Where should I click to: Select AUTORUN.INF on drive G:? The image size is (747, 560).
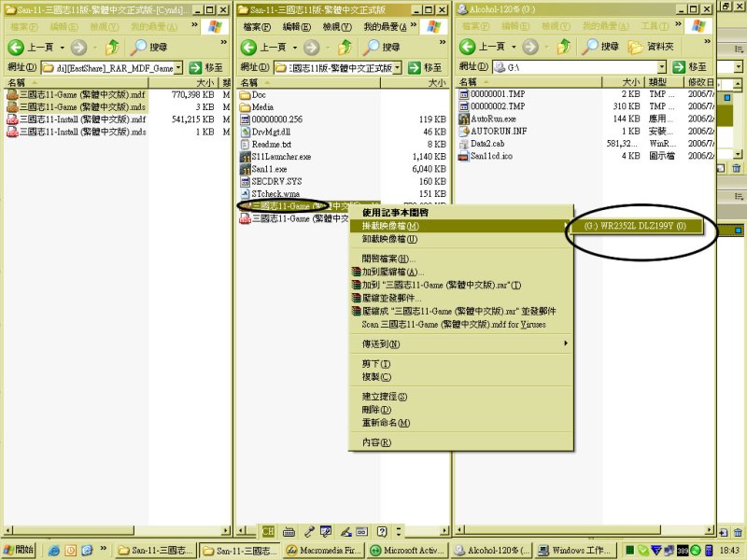tap(493, 131)
